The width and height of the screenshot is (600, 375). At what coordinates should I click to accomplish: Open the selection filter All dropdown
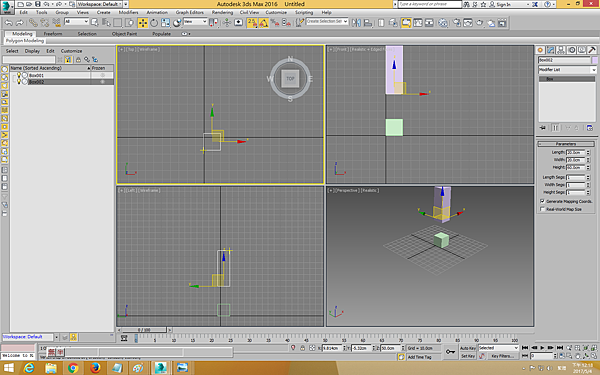tap(77, 22)
